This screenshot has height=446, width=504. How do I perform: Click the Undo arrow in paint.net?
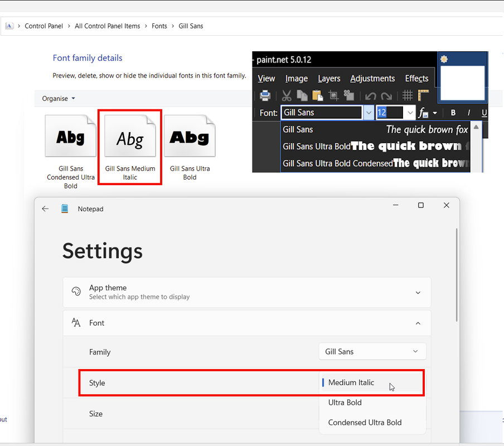tap(370, 96)
